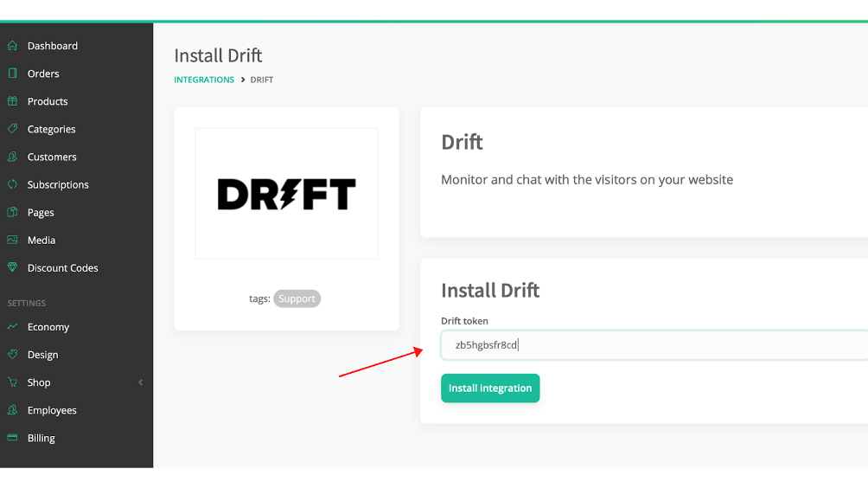This screenshot has width=868, height=488.
Task: Click the Install integration button
Action: pyautogui.click(x=490, y=388)
